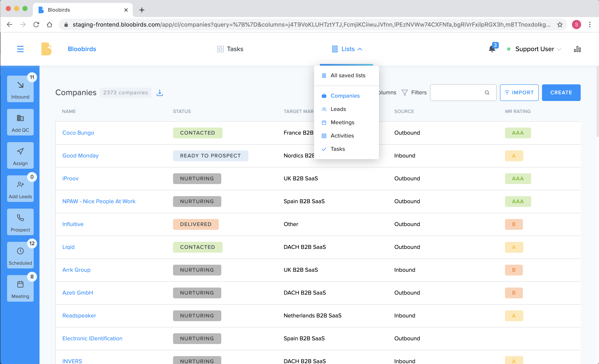Click the Filters button label
Image resolution: width=599 pixels, height=364 pixels.
(419, 92)
